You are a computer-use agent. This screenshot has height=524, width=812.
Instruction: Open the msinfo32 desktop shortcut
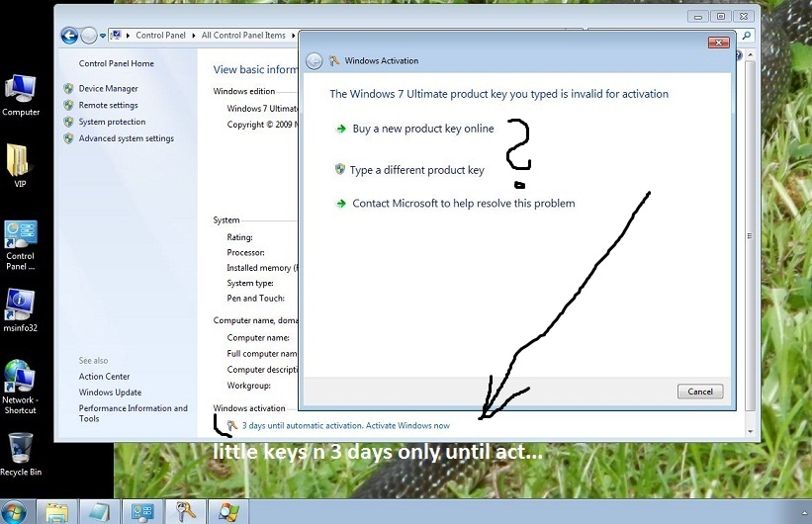(x=20, y=309)
